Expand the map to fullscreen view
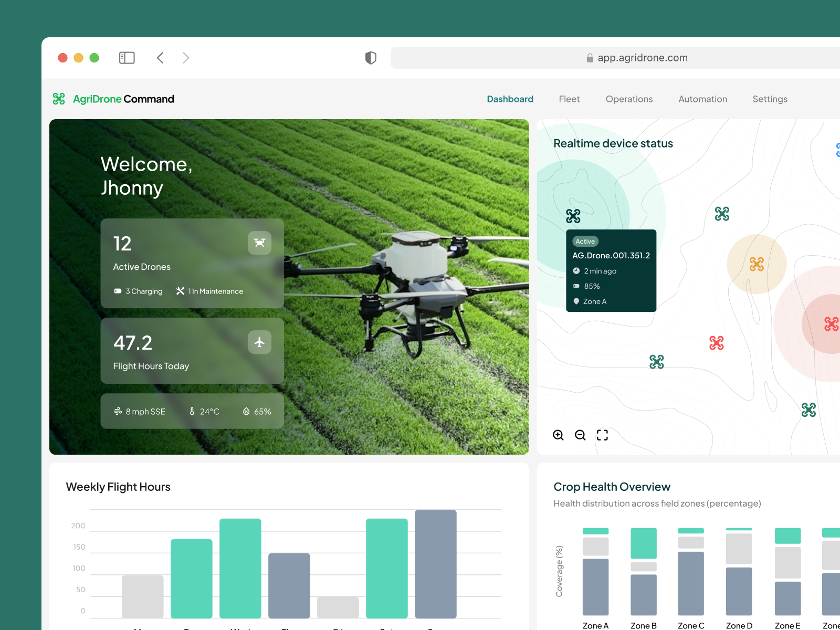 602,435
